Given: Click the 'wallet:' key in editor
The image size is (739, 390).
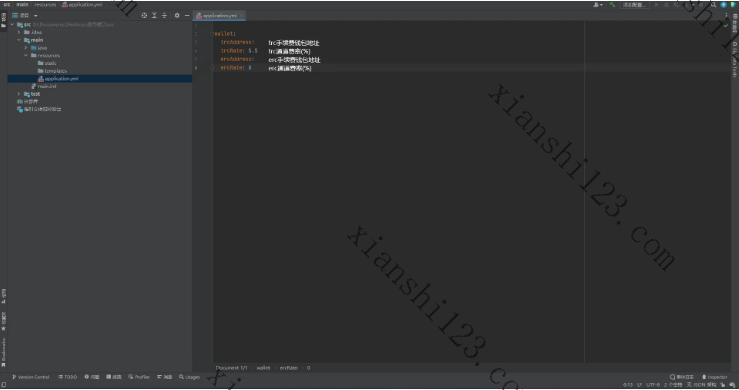Looking at the screenshot, I should [x=225, y=34].
